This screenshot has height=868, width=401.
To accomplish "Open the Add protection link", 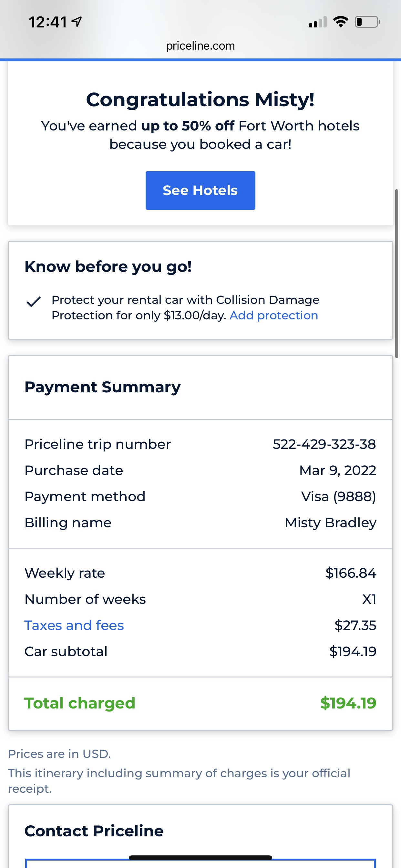I will tap(273, 315).
